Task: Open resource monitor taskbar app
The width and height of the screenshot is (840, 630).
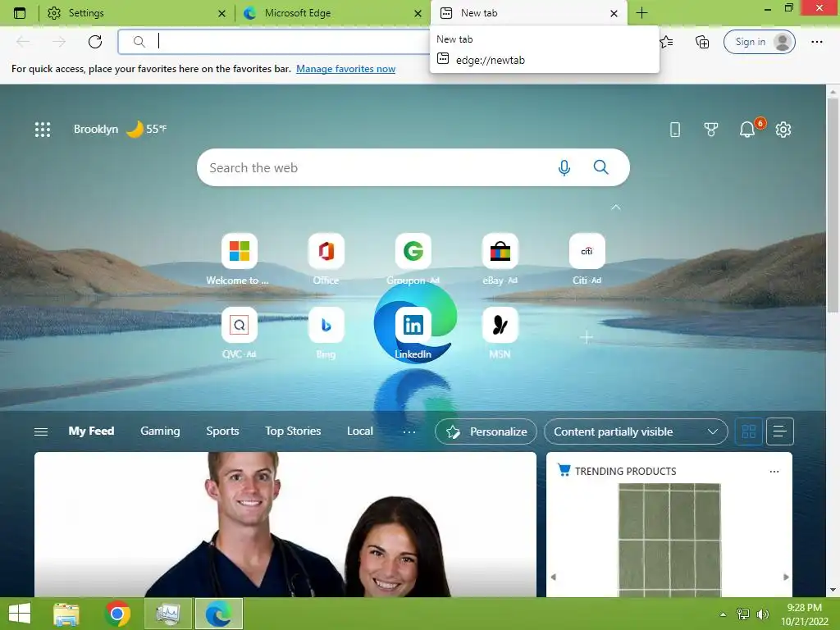Action: [x=167, y=614]
